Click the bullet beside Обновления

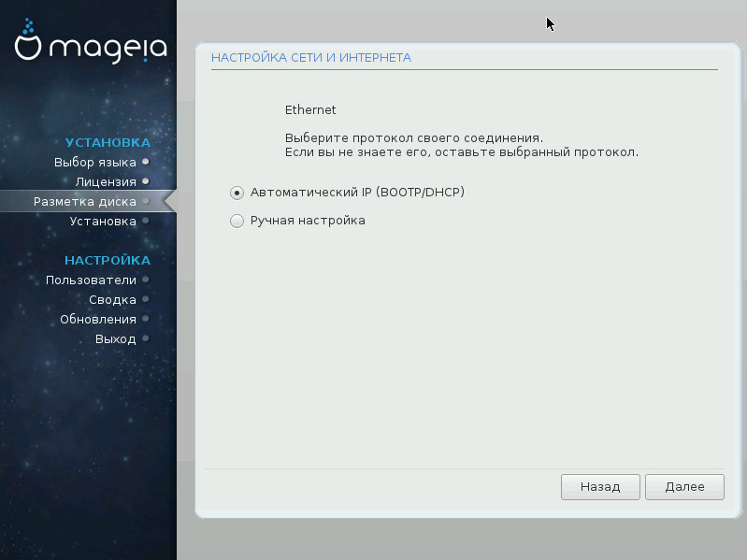pos(146,319)
